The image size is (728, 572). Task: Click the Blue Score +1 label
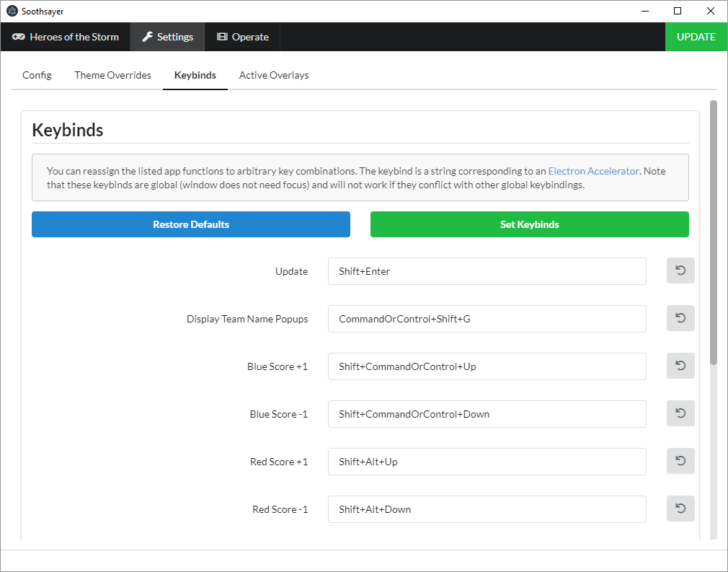[278, 366]
